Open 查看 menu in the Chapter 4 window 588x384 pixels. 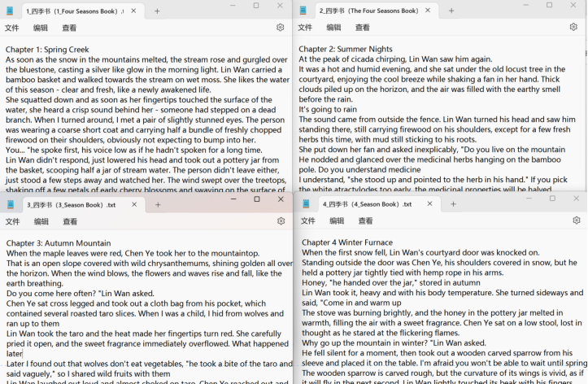tap(366, 220)
